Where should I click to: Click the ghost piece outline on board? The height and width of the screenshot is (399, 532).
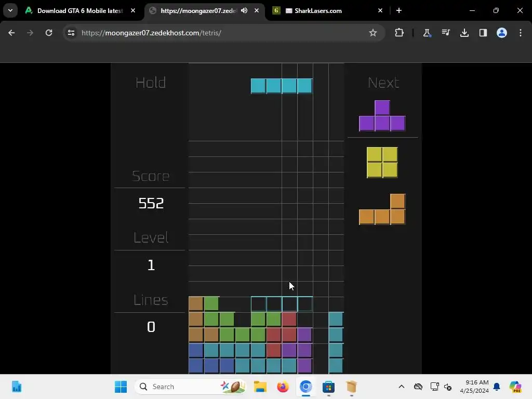click(x=282, y=304)
